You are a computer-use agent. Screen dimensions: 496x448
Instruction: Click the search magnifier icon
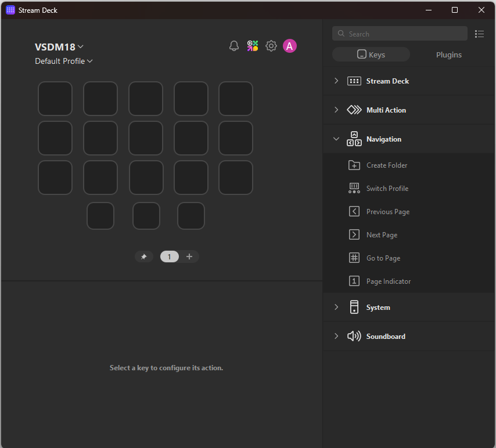(x=341, y=34)
